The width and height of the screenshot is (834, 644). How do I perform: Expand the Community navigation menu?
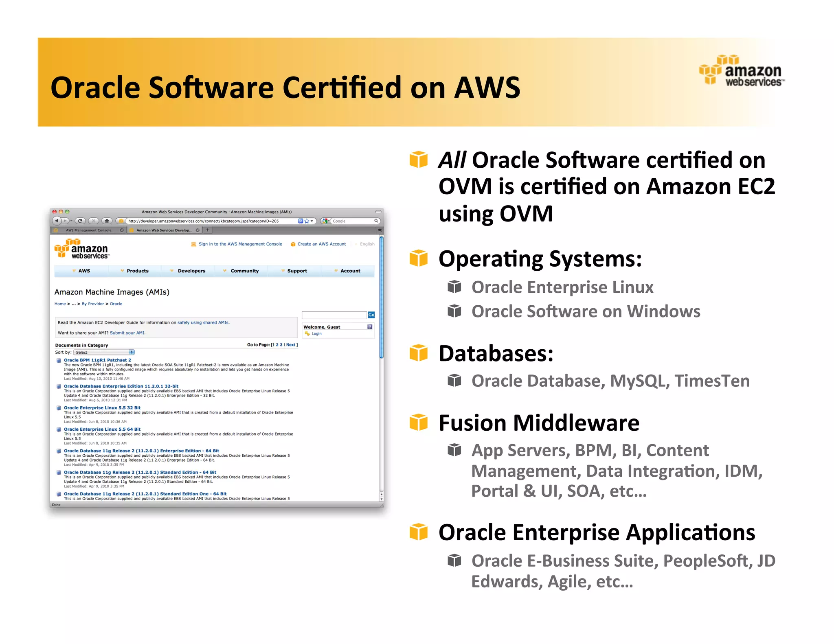click(x=241, y=271)
